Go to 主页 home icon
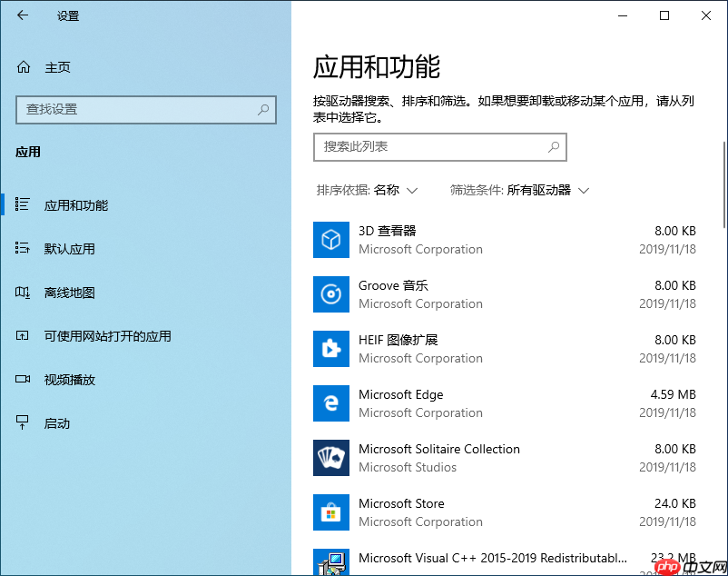 point(24,67)
